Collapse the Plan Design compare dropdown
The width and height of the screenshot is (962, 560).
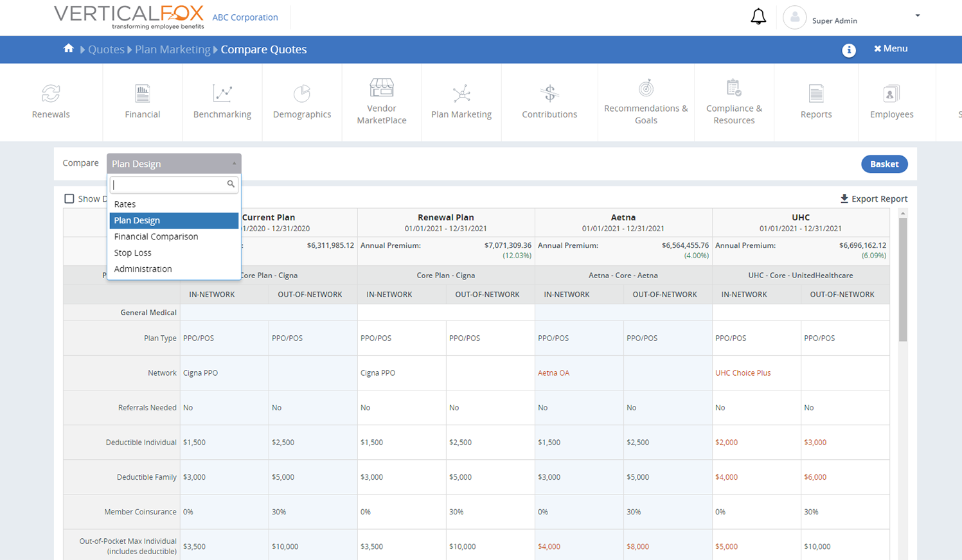point(174,163)
